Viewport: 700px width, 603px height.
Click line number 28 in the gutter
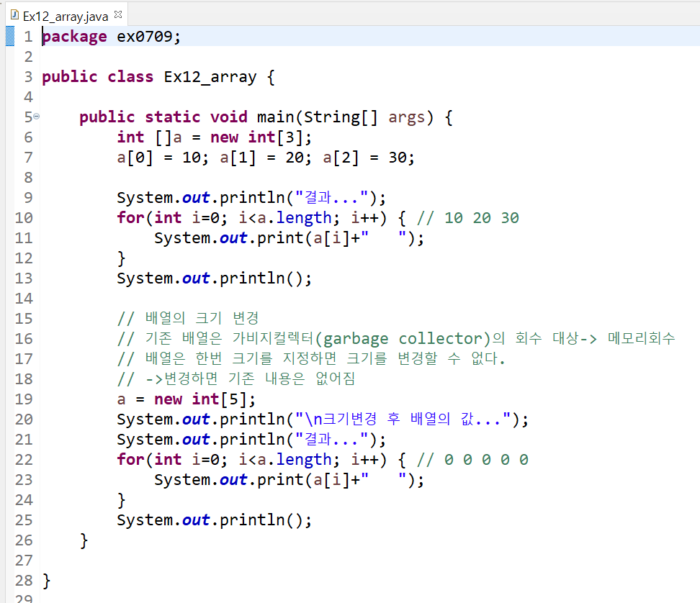24,581
